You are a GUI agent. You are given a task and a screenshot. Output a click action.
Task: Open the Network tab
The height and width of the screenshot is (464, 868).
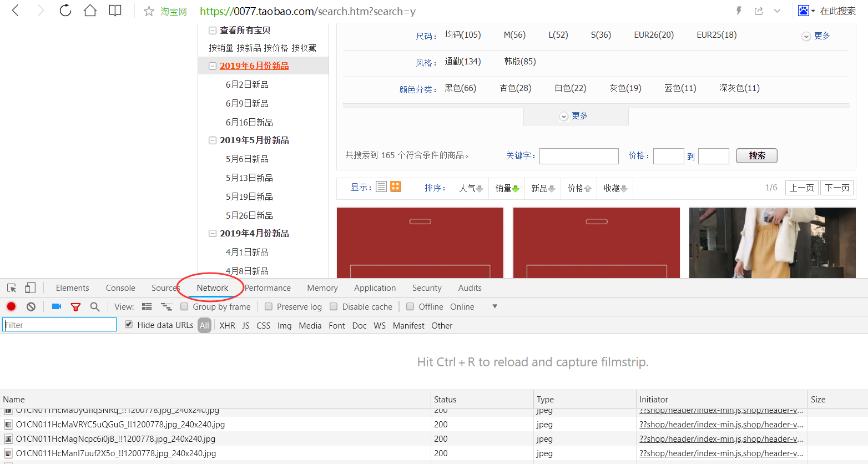point(212,288)
